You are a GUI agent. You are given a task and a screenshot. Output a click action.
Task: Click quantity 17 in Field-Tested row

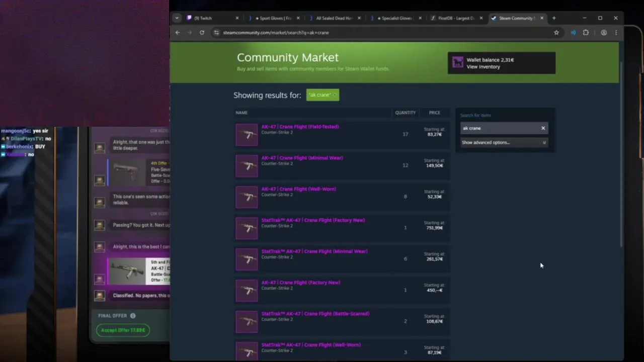(406, 135)
